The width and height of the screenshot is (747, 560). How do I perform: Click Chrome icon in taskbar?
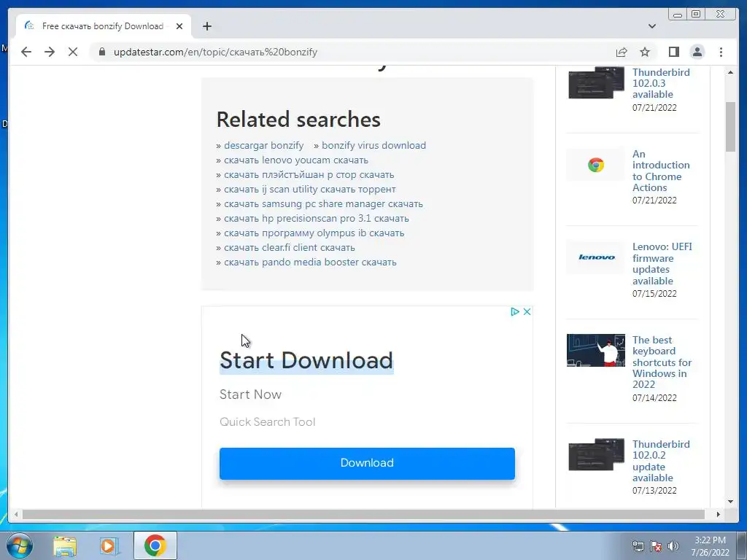coord(155,545)
